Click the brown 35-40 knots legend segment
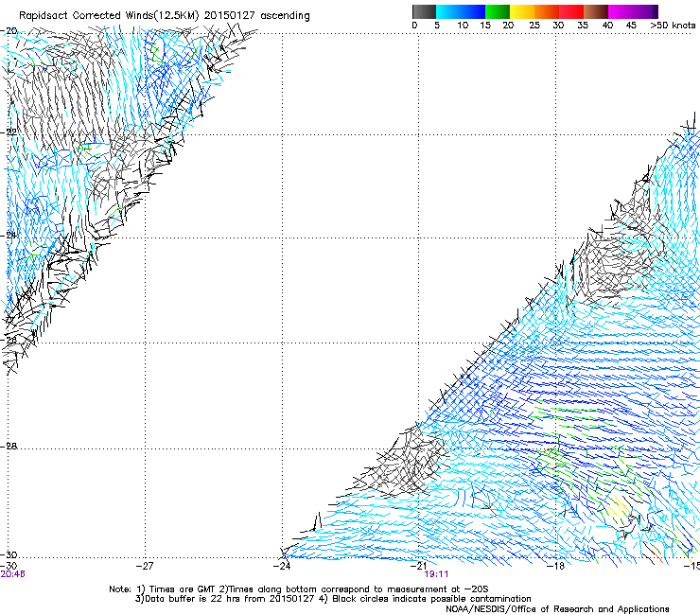 (x=596, y=11)
